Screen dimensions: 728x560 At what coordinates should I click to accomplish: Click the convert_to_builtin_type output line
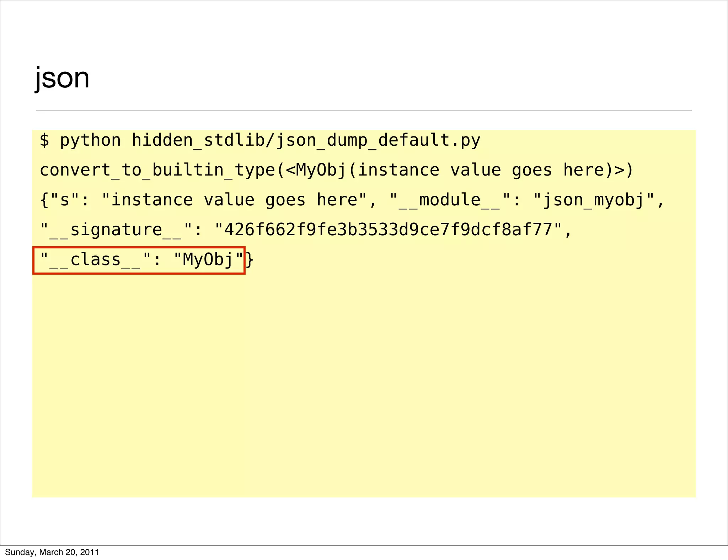336,171
